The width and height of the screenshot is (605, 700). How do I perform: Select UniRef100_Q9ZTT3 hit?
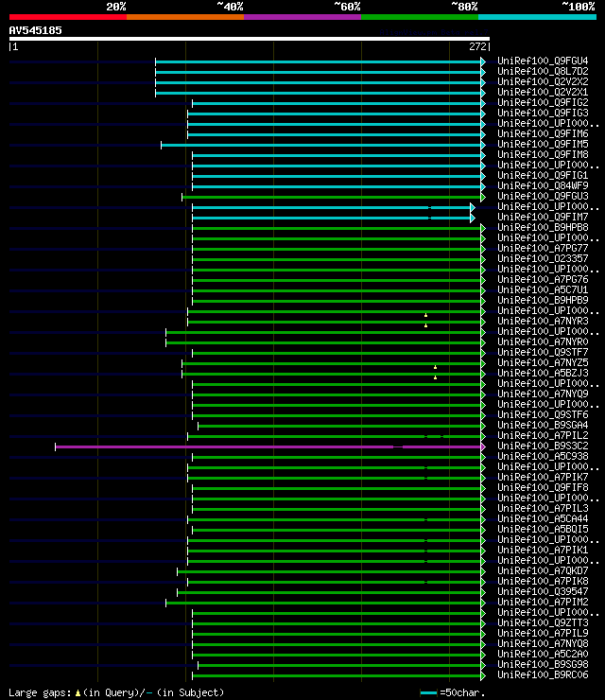[543, 623]
